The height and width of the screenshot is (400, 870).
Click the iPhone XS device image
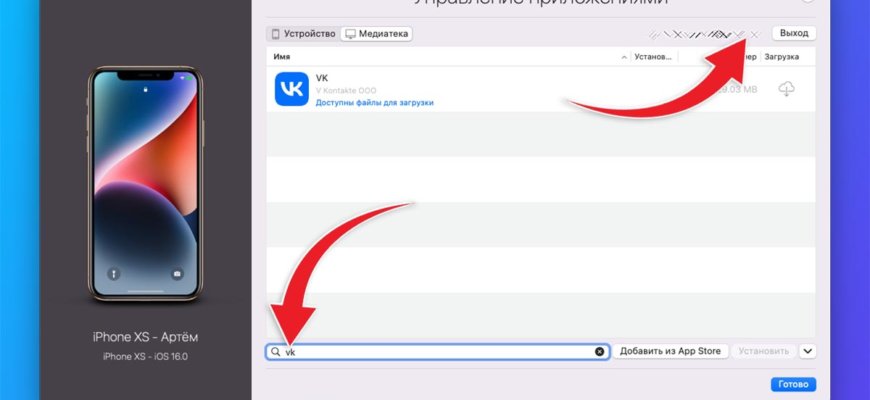(145, 184)
